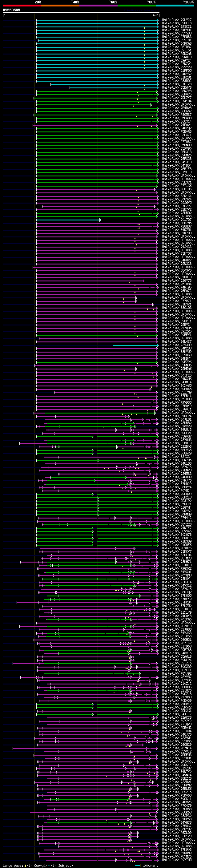The image size is (197, 868).
Task: Select the UniRef100_Q9SI01 label
Action: pyautogui.click(x=177, y=40)
